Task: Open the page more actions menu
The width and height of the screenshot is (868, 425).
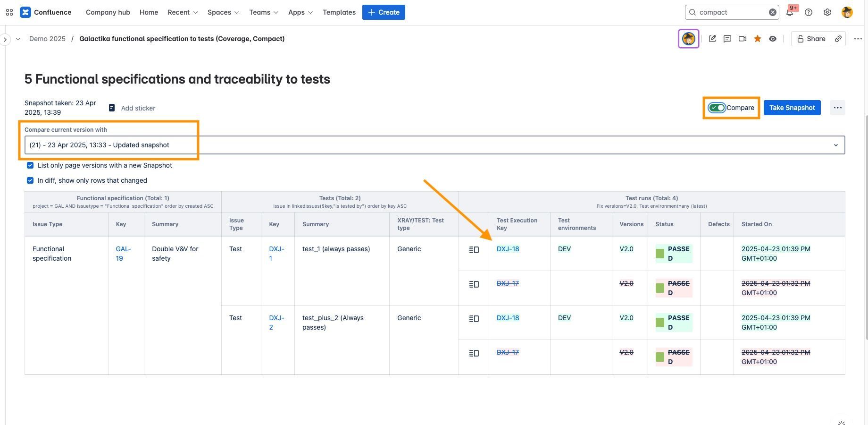Action: pyautogui.click(x=858, y=39)
